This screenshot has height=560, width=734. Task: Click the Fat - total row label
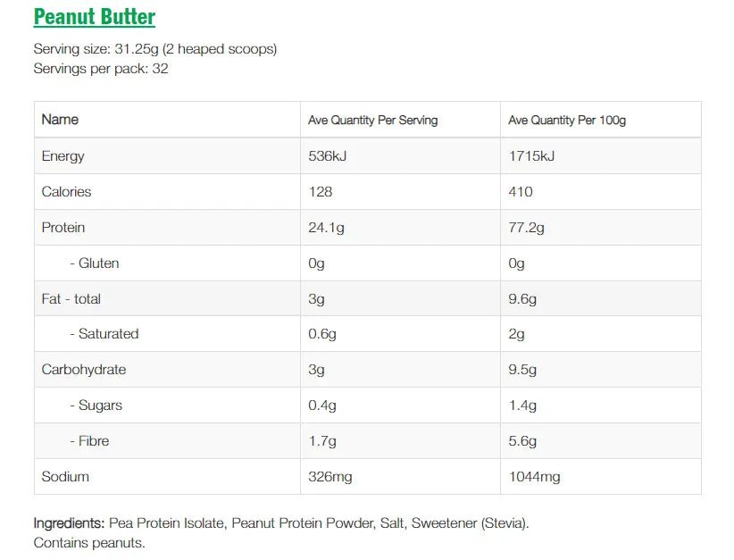[x=71, y=299]
